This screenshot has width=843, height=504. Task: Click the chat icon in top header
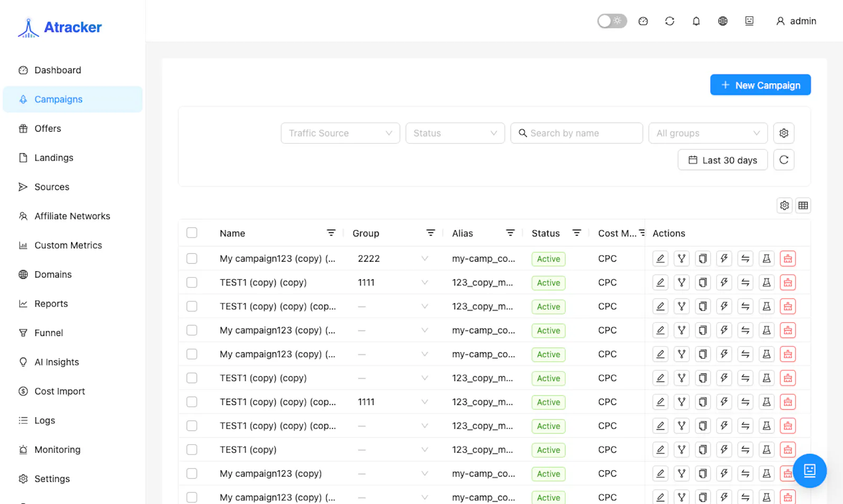click(x=749, y=21)
